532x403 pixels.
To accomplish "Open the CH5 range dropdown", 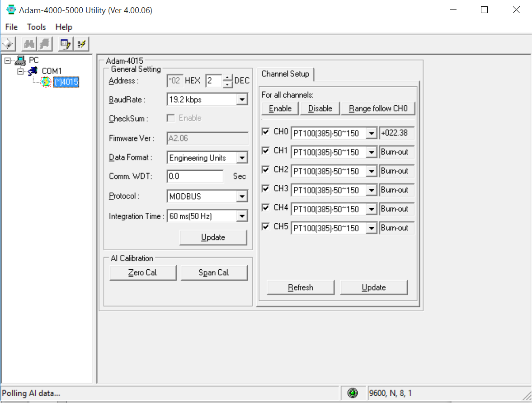I will (372, 228).
